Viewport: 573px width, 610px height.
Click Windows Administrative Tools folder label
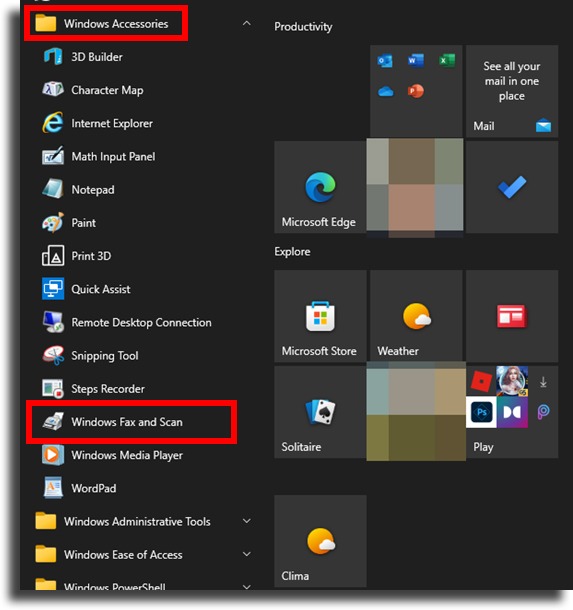(x=137, y=521)
